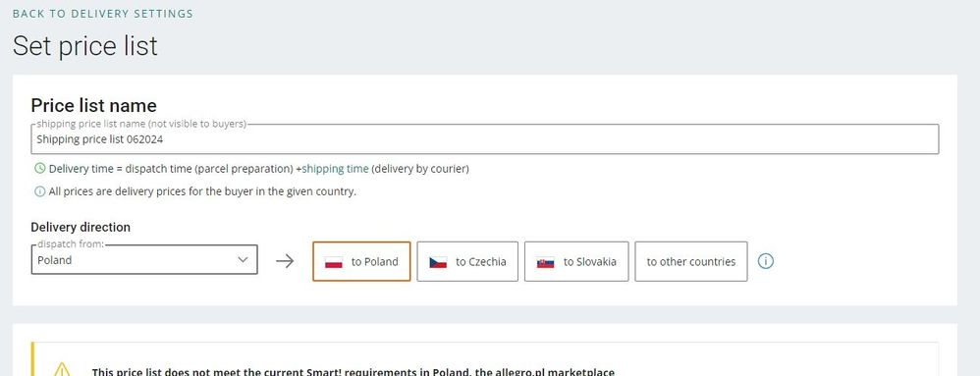Edit the shipping price list name field
This screenshot has width=980, height=376.
point(484,139)
